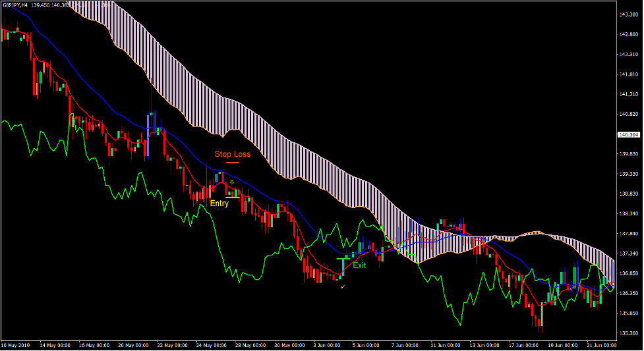Click the 137.340 price axis label
Viewport: 644px width, 351px height.
tap(628, 254)
